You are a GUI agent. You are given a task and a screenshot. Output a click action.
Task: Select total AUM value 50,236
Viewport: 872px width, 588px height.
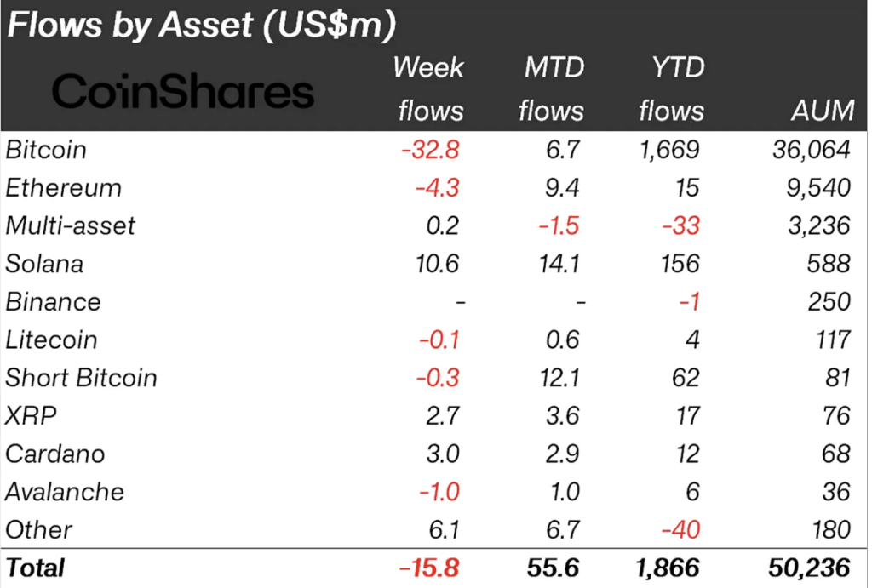[x=810, y=568]
